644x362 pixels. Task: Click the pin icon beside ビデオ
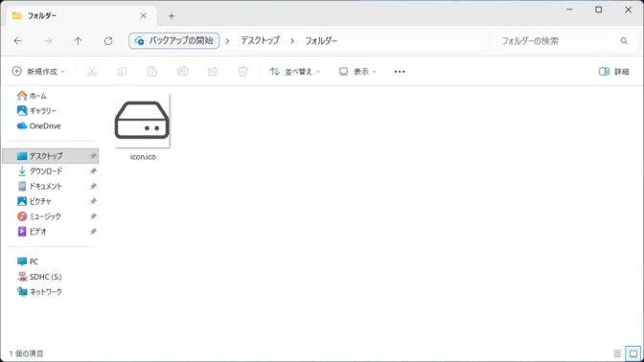[93, 232]
